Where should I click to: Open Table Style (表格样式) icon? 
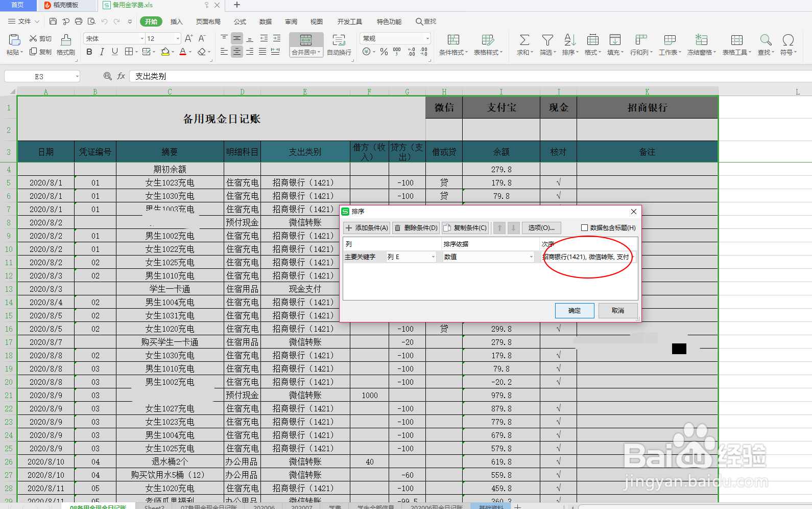coord(488,40)
